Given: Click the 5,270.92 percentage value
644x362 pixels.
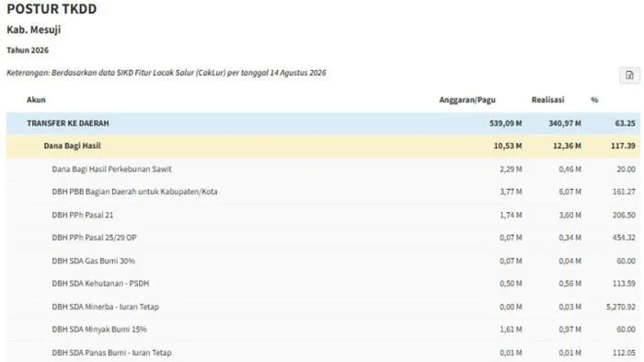Looking at the screenshot, I should coord(621,307).
